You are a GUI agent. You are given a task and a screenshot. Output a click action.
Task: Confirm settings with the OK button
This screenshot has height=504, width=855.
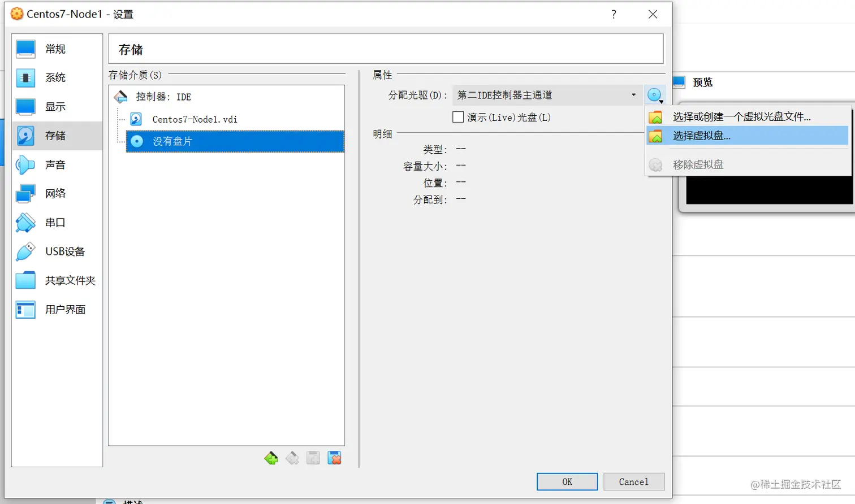tap(567, 481)
